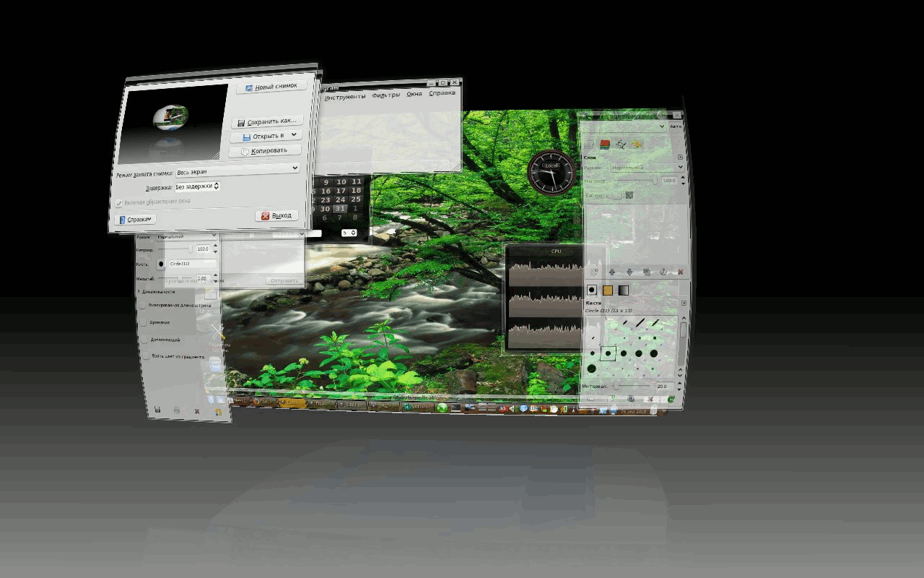This screenshot has width=924, height=578.
Task: Switch to the Channels tab icon
Action: (x=605, y=144)
